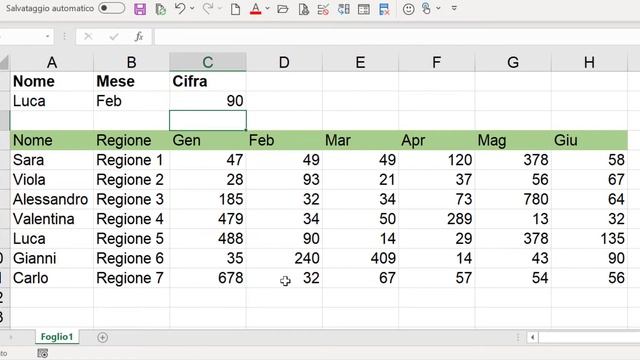Select the cell containing Sara
Image resolution: width=640 pixels, height=360 pixels.
51,160
